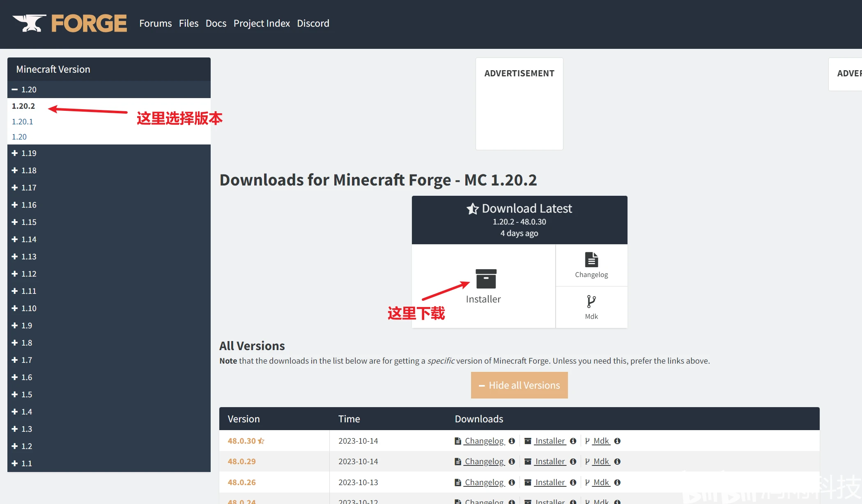Open the Files nav link
The image size is (862, 504).
(x=188, y=23)
